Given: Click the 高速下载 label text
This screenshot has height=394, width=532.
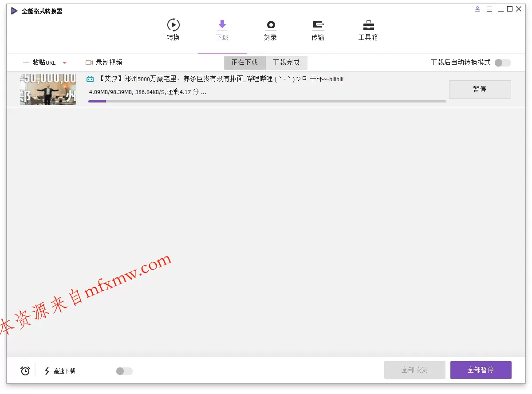Looking at the screenshot, I should tap(64, 371).
